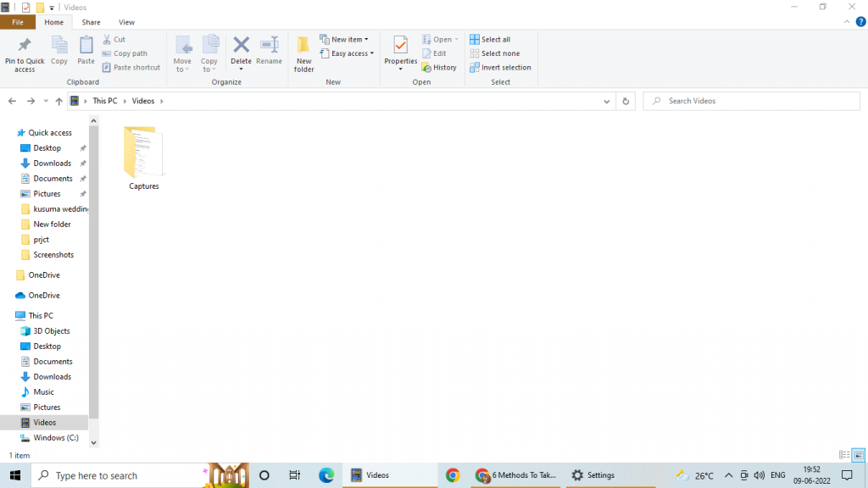
Task: Click the Refresh icon in the address bar
Action: 626,101
